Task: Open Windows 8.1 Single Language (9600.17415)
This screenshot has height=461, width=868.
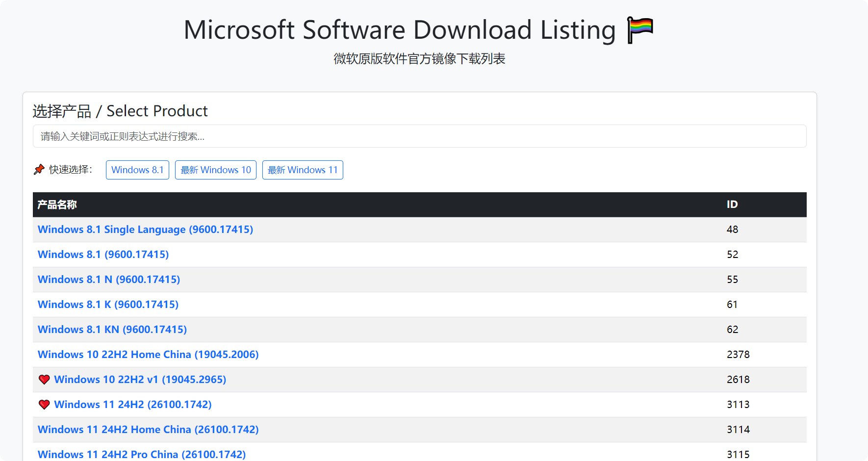Action: [145, 230]
